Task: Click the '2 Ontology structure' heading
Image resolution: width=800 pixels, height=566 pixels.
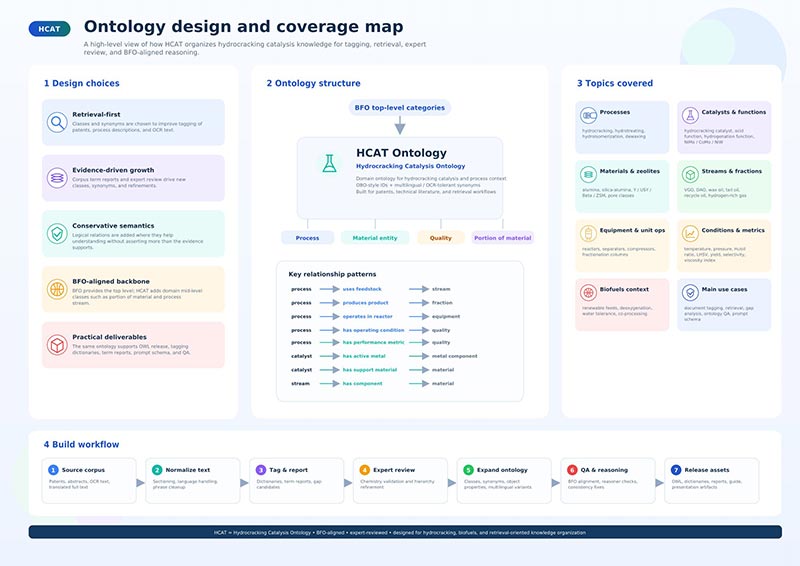Action: (x=313, y=83)
